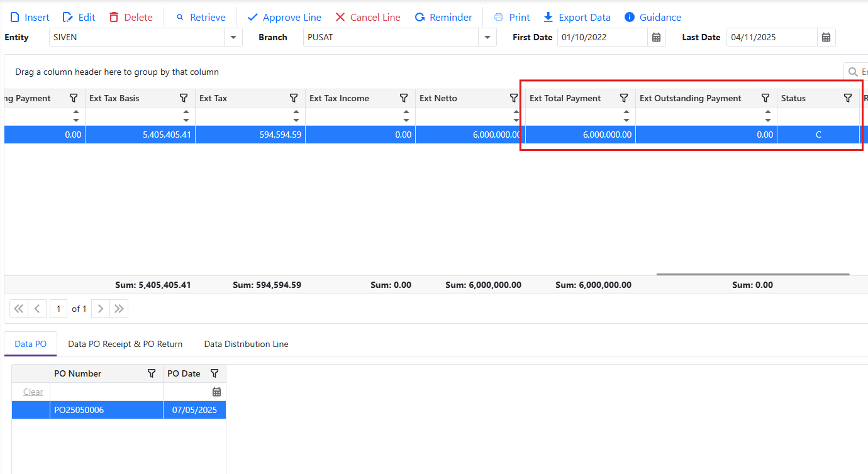Open the filter icon on PO Date column
This screenshot has height=474, width=868.
pyautogui.click(x=214, y=373)
